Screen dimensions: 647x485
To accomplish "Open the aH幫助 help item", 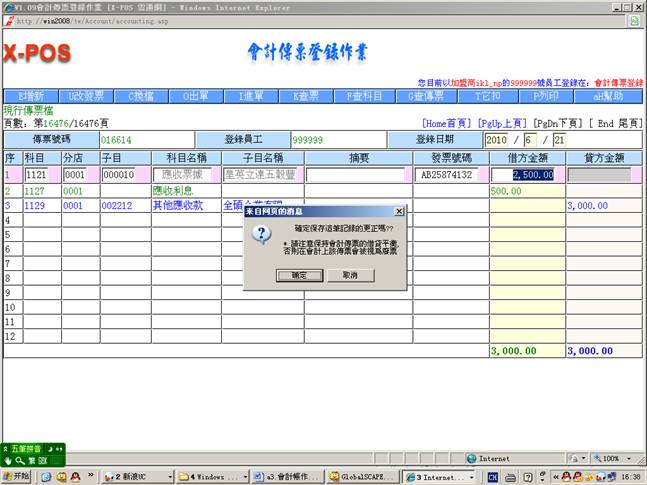I will (x=604, y=96).
